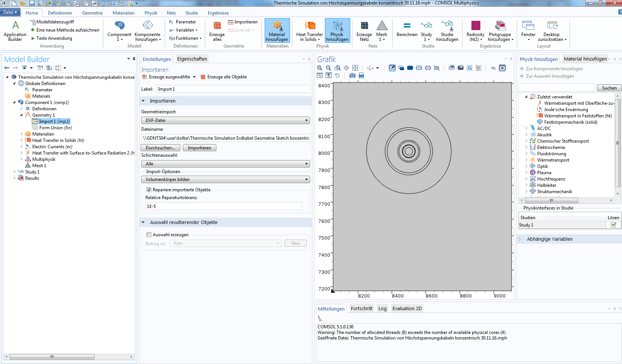
Task: Click the camera snapshot icon in Grafik toolbar
Action: (352, 75)
